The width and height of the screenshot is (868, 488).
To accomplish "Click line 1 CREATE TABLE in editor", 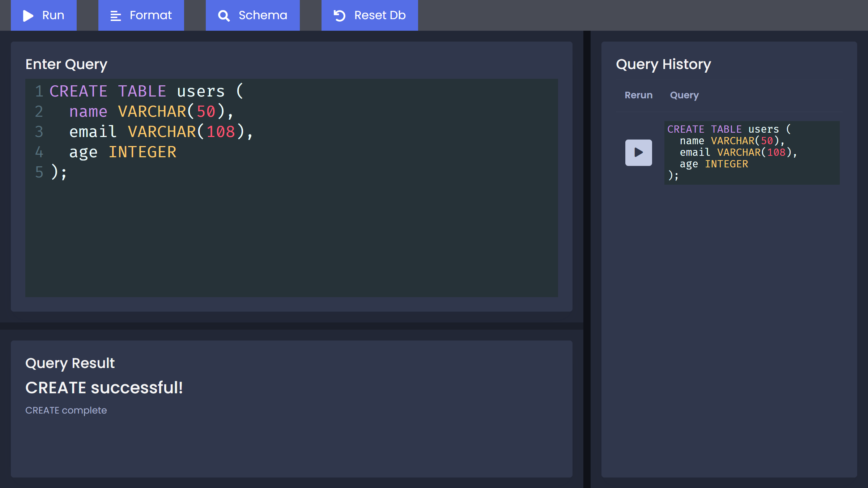I will [x=109, y=91].
